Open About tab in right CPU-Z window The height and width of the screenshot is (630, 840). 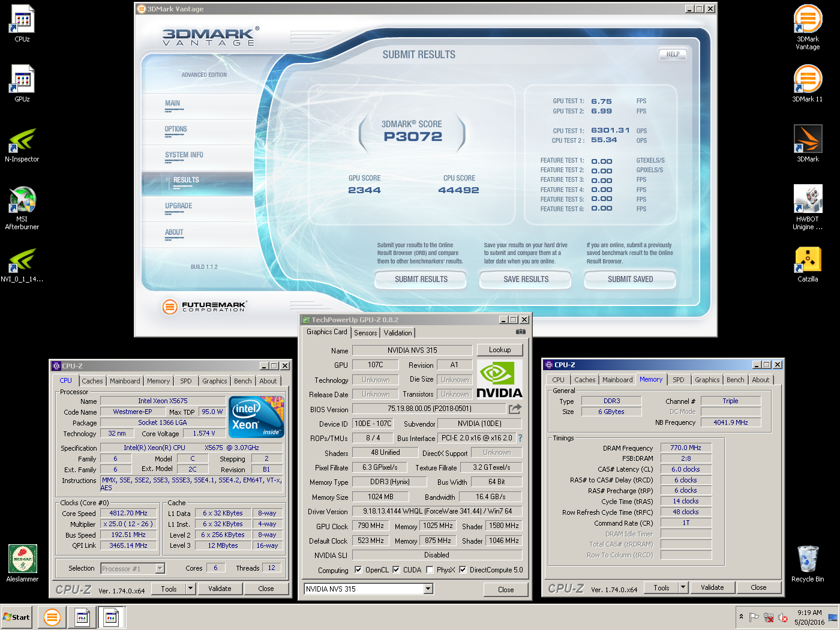click(761, 380)
